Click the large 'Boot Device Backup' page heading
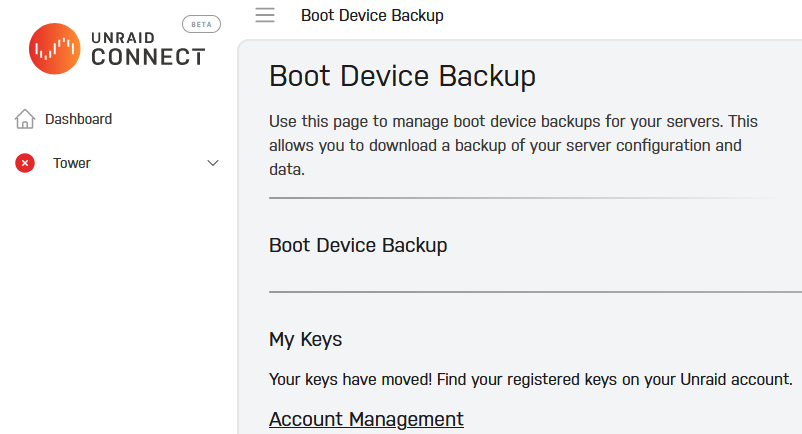 [403, 76]
